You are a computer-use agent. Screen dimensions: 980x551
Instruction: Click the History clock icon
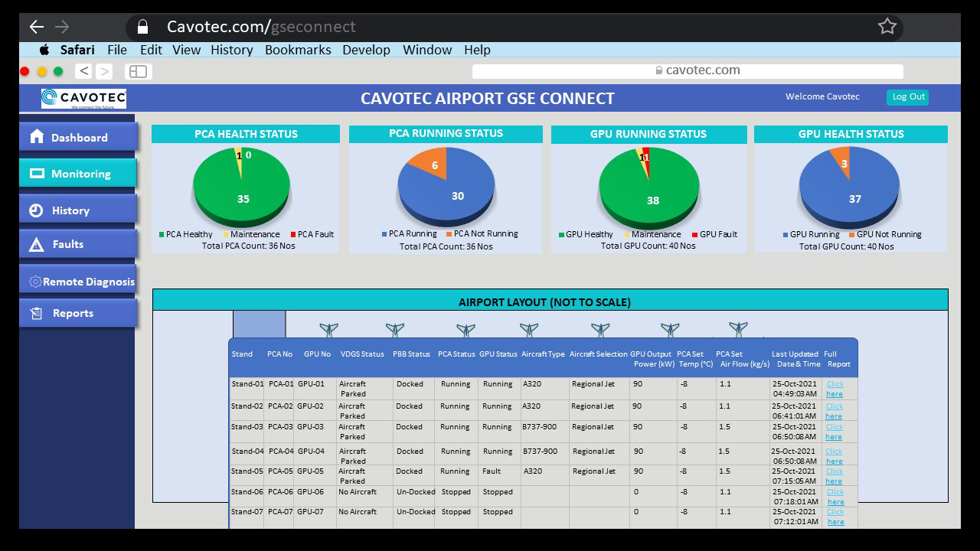coord(36,210)
